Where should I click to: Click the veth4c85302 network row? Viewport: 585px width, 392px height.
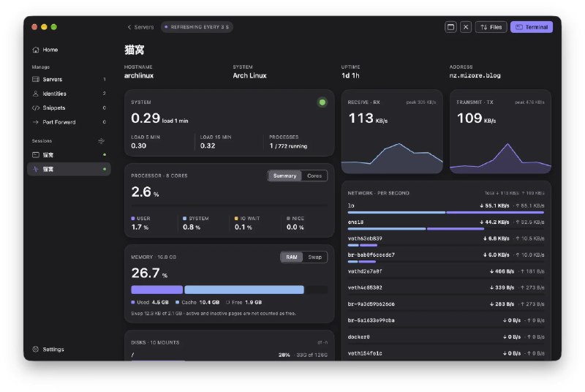pyautogui.click(x=446, y=288)
